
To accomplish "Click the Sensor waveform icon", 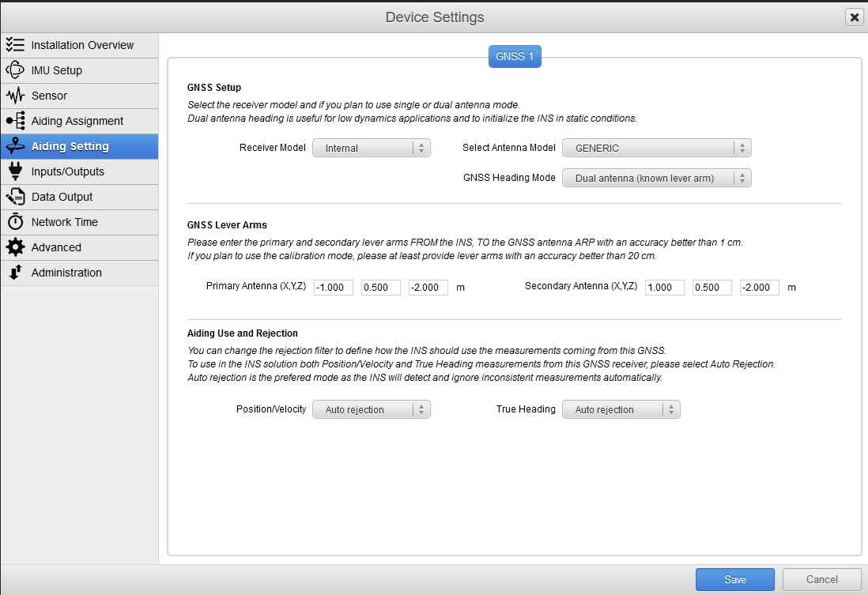I will (15, 96).
